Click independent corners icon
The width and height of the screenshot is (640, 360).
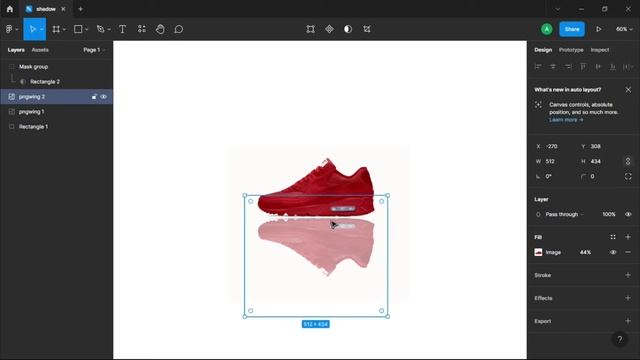pos(628,176)
